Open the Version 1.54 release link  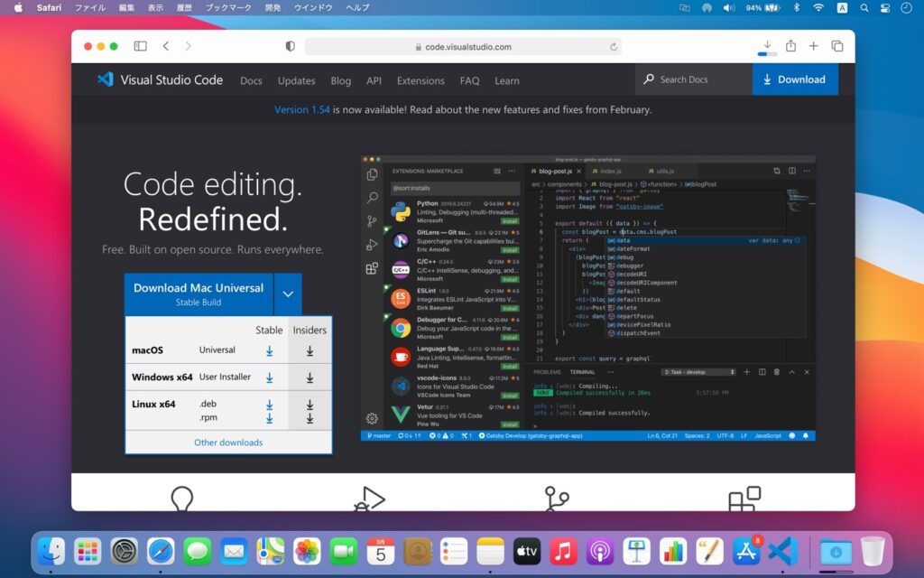[x=301, y=109]
